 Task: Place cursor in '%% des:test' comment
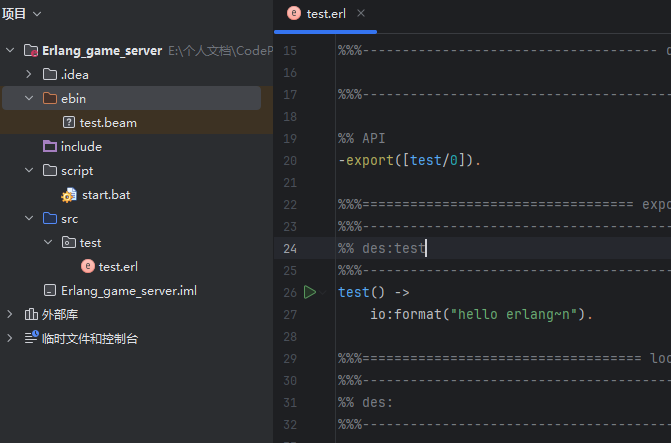pyautogui.click(x=382, y=248)
